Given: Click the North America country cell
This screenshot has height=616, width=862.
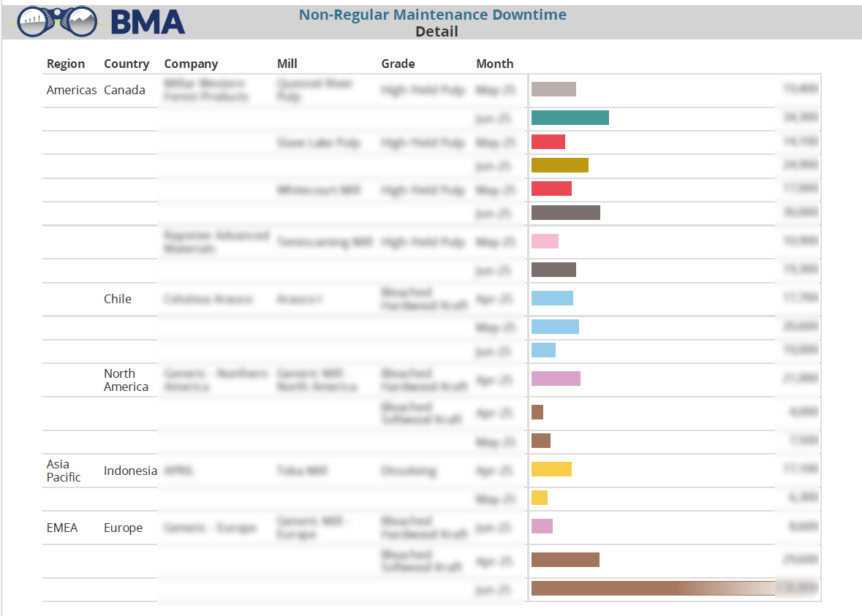Looking at the screenshot, I should 126,380.
